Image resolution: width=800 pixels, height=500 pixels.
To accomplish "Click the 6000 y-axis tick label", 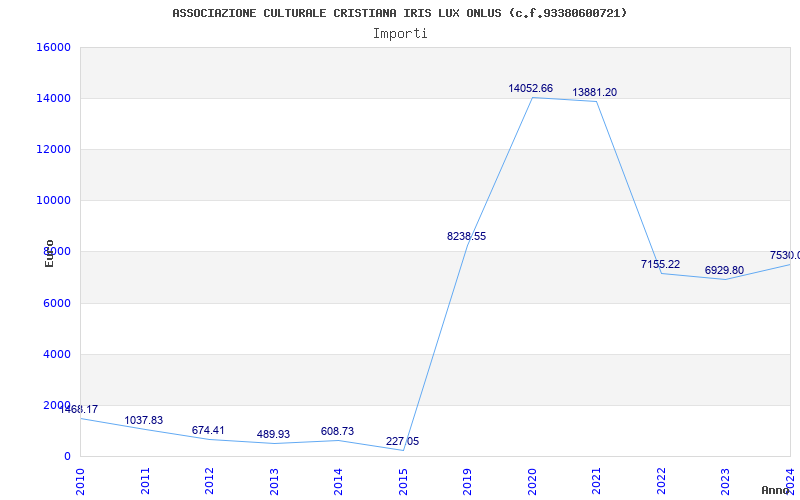I will coord(56,303).
